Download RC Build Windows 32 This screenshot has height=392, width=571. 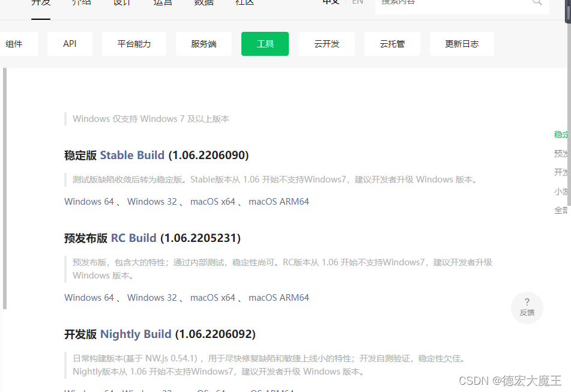pos(152,297)
